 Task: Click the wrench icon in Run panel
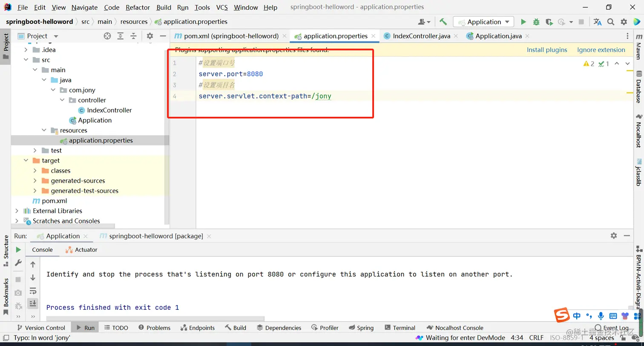[18, 263]
